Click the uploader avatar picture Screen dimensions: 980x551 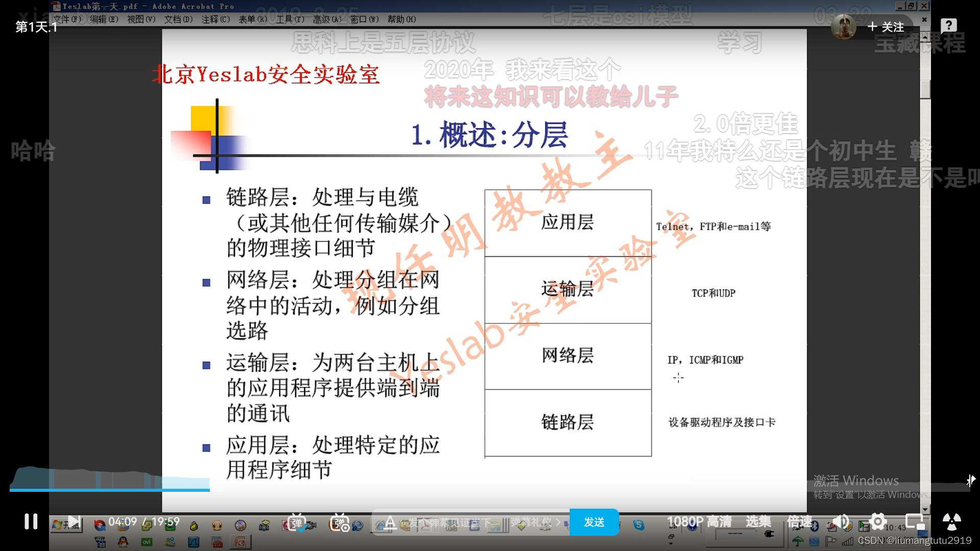[x=843, y=27]
